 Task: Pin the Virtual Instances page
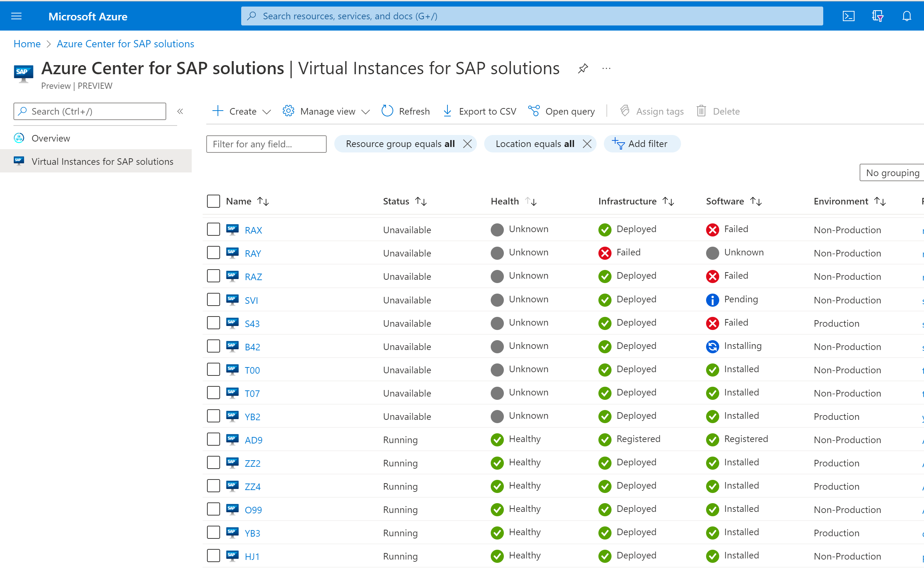pos(583,68)
